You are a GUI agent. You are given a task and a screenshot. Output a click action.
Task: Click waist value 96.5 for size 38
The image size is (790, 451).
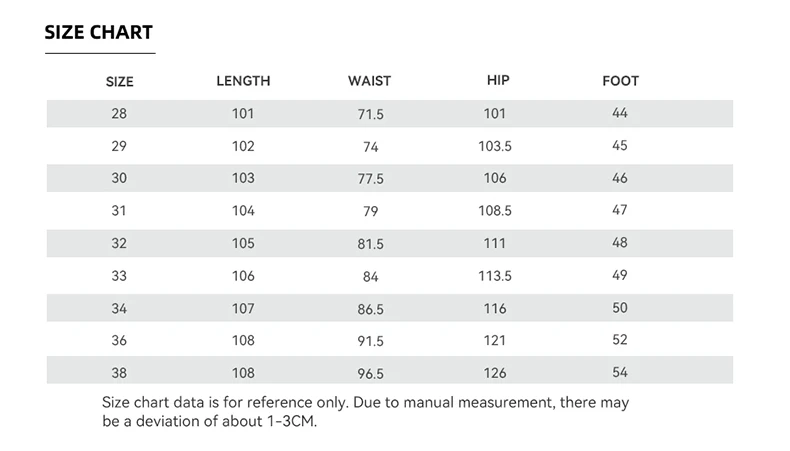370,374
